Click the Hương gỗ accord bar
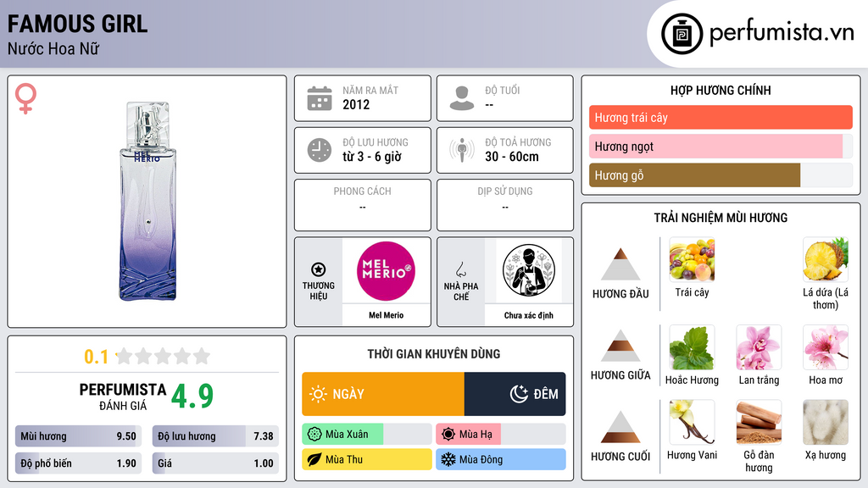The width and height of the screenshot is (868, 488). coord(721,175)
